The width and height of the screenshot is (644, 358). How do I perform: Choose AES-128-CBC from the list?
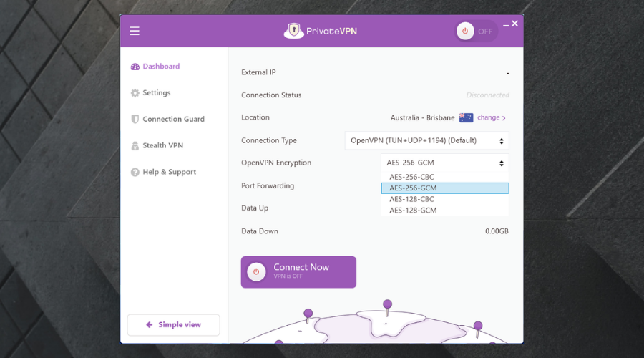[x=411, y=199]
